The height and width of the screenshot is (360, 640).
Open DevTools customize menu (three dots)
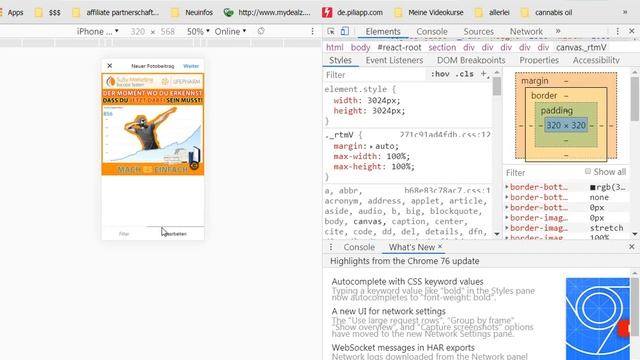tap(618, 31)
